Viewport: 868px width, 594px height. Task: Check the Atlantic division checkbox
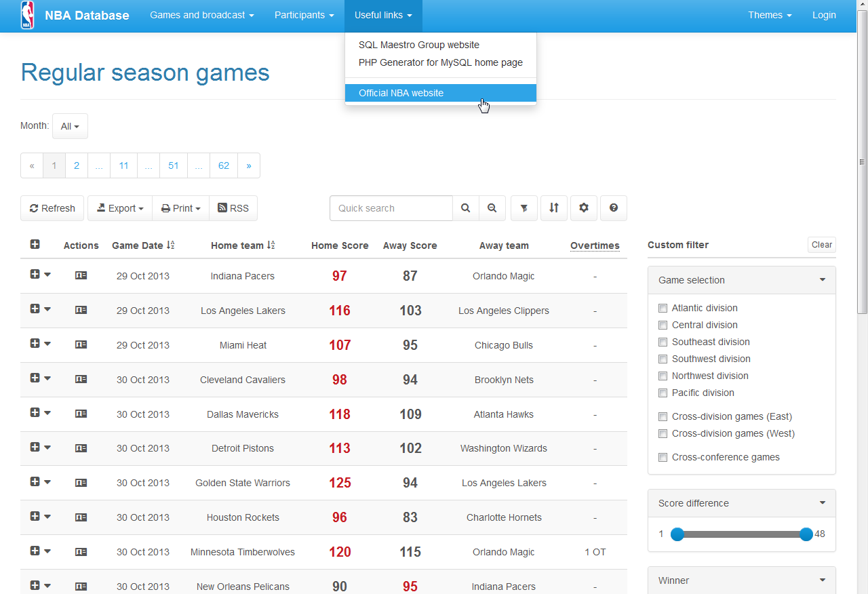coord(663,308)
